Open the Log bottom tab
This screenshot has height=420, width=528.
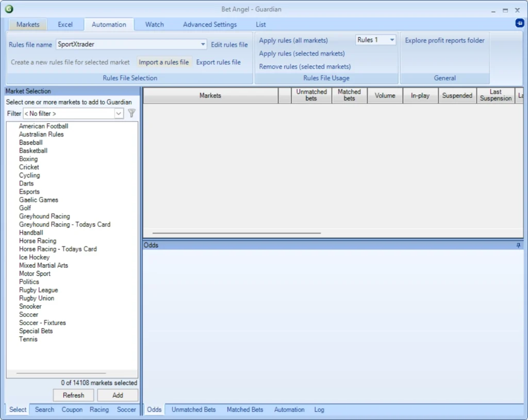pos(319,410)
